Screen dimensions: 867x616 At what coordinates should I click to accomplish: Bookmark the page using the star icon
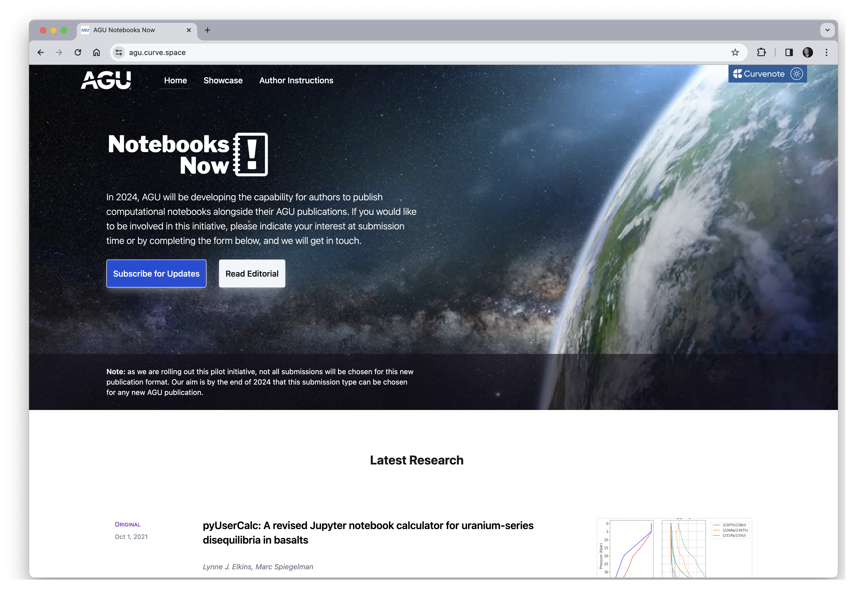(735, 52)
